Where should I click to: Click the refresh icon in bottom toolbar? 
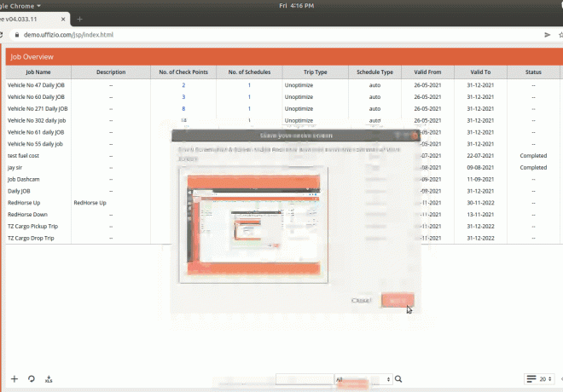pyautogui.click(x=32, y=378)
